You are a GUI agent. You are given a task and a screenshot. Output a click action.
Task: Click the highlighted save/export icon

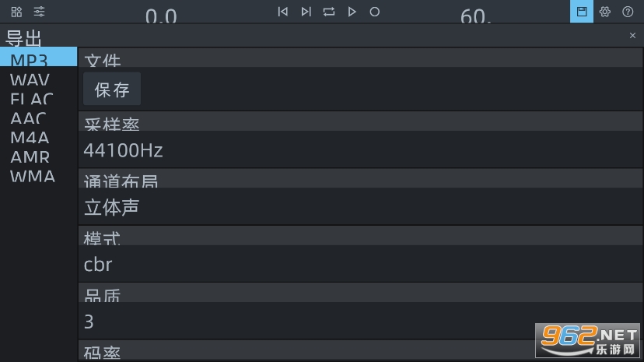pyautogui.click(x=581, y=12)
